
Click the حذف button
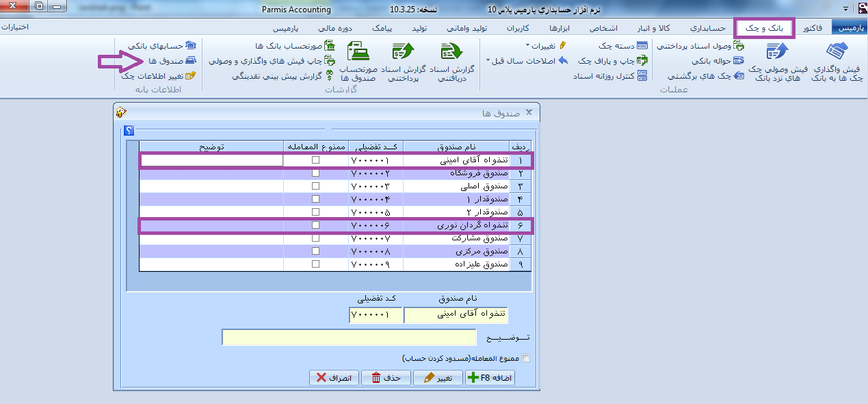point(386,378)
